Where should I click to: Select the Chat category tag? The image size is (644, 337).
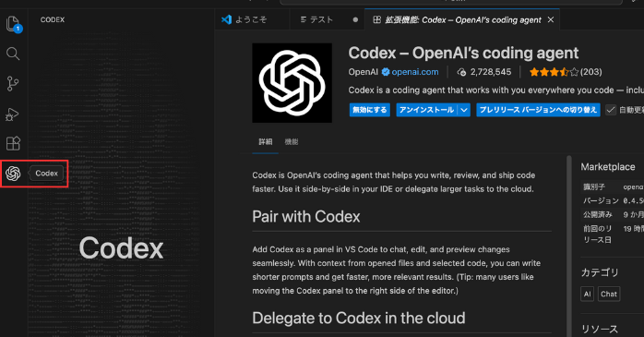click(x=609, y=294)
